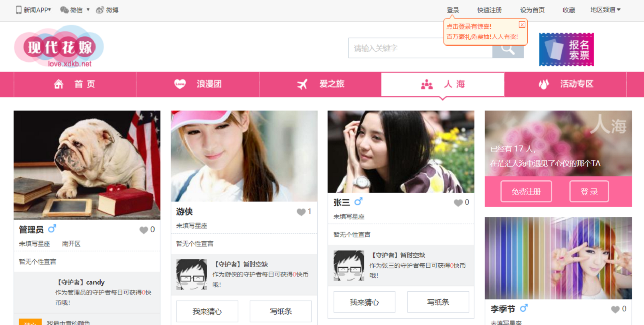
Task: Expand the 新闻APP dropdown
Action: click(34, 10)
